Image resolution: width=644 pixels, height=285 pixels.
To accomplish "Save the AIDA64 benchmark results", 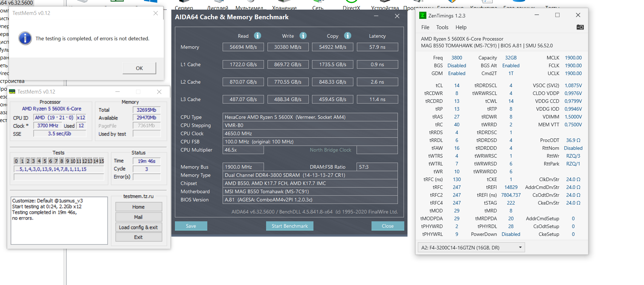I will pyautogui.click(x=191, y=226).
